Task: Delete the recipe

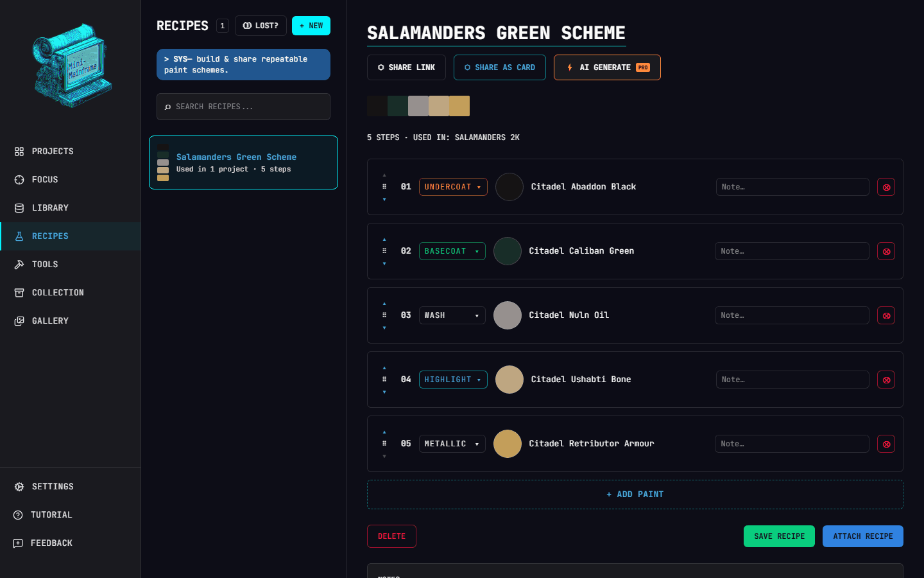Action: pyautogui.click(x=391, y=536)
